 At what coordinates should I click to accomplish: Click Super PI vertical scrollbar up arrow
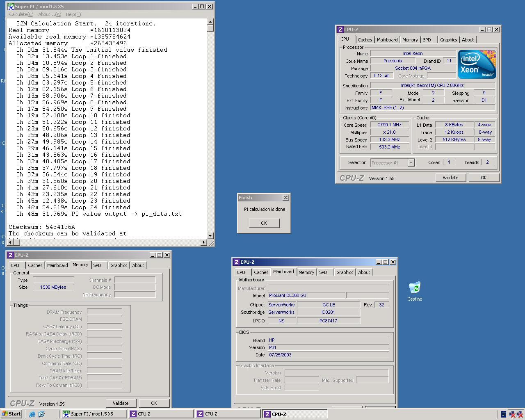coord(210,22)
